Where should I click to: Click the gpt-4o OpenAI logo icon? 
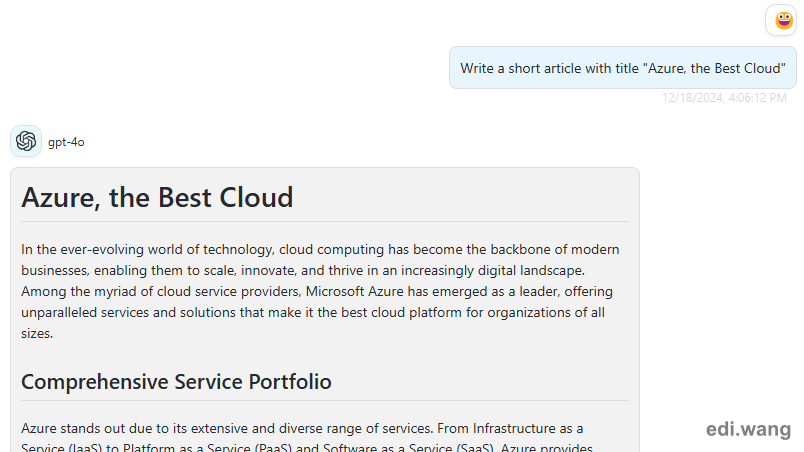click(26, 141)
